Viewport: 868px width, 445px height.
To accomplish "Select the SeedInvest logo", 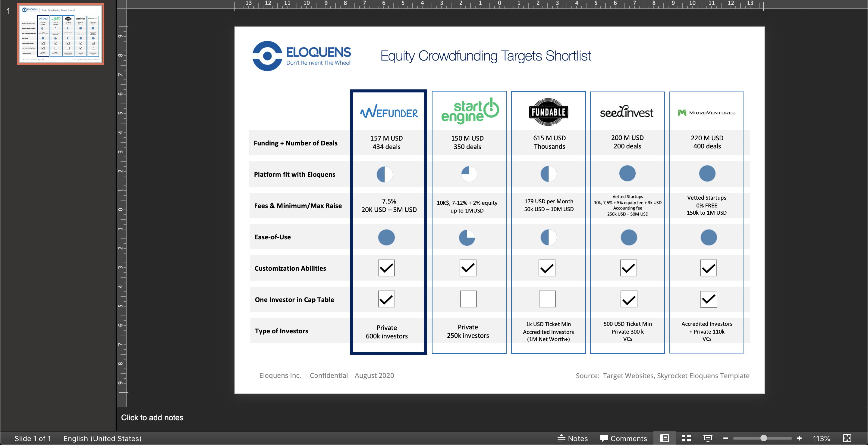I will tap(627, 111).
